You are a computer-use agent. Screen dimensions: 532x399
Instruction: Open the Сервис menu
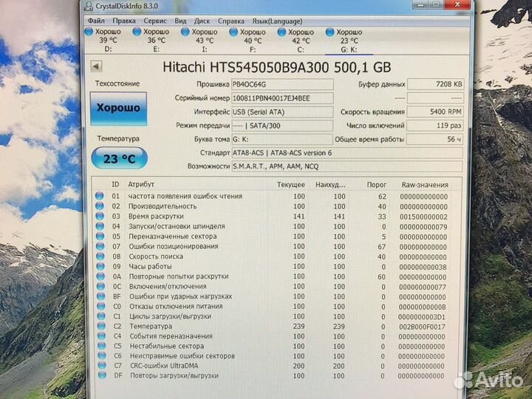(155, 21)
